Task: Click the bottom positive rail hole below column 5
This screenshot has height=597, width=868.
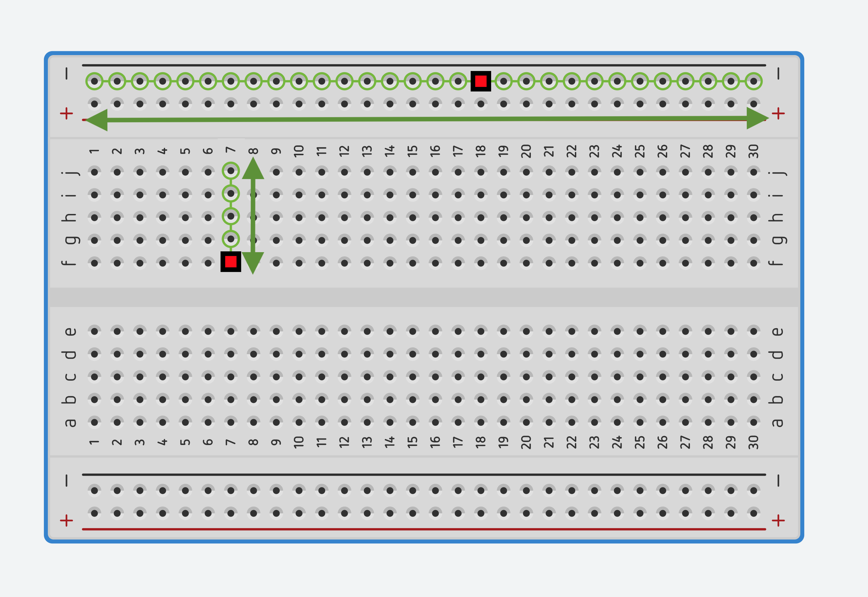Action: click(185, 513)
